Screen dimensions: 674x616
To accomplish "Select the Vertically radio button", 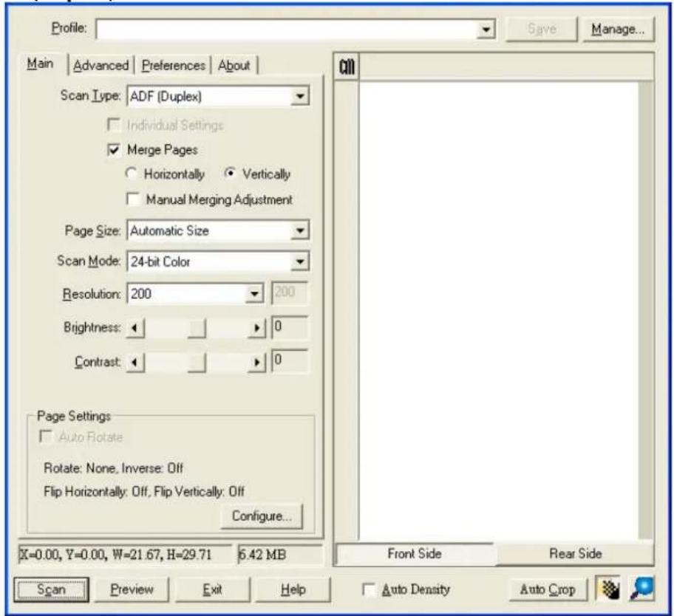I will click(x=230, y=173).
